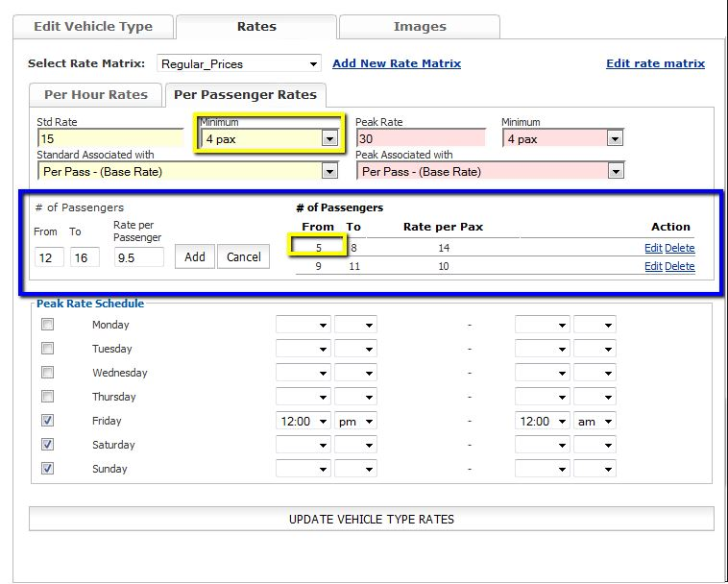Click the Std Rate input field

109,138
